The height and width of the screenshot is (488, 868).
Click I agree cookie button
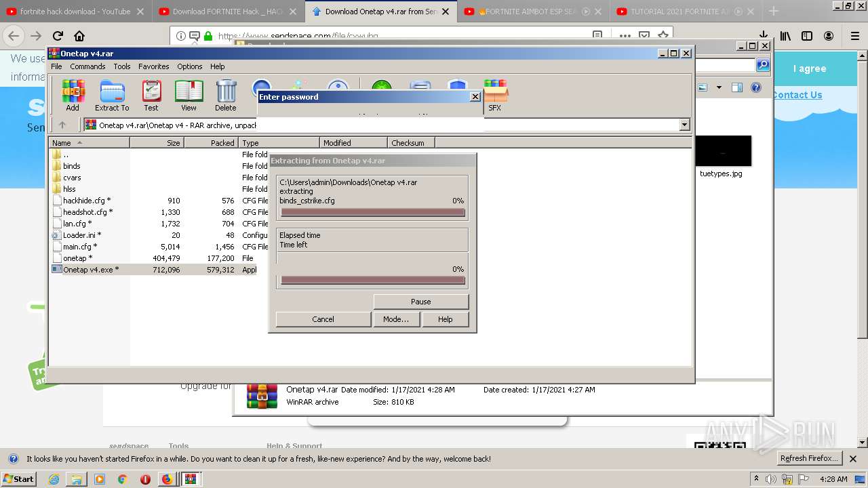click(x=810, y=68)
